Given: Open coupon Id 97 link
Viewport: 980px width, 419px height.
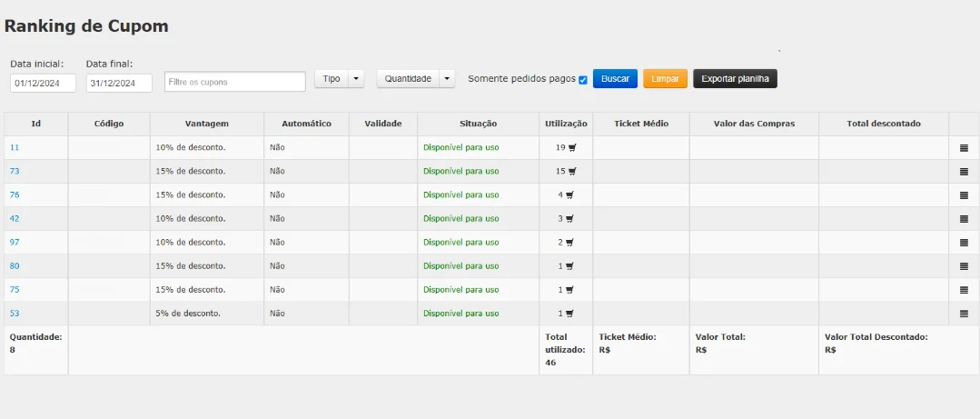Looking at the screenshot, I should tap(15, 242).
